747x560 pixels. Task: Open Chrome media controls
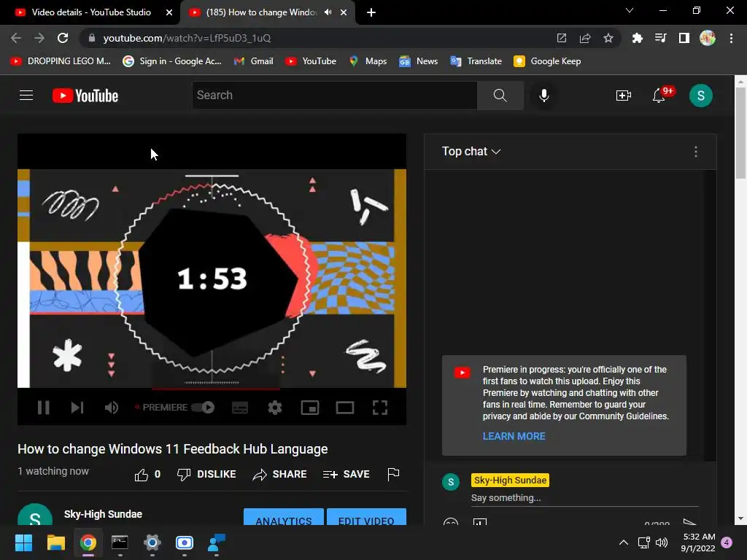660,38
